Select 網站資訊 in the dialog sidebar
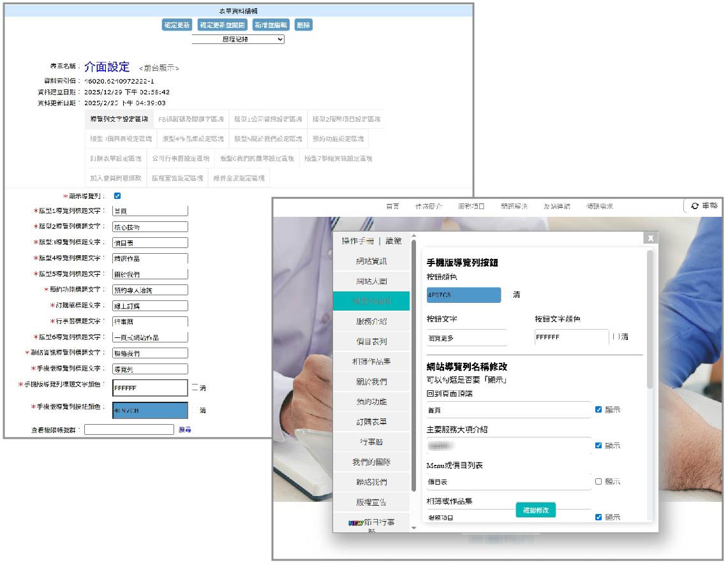The width and height of the screenshot is (728, 565). (x=371, y=261)
